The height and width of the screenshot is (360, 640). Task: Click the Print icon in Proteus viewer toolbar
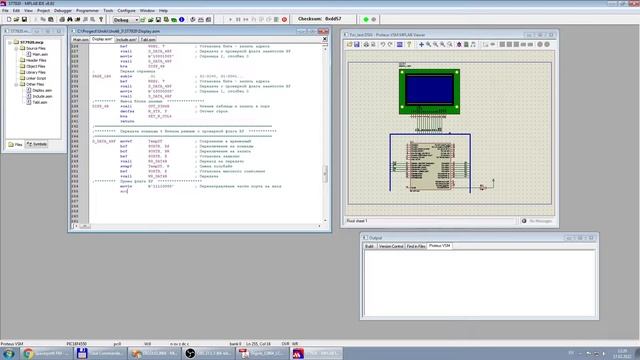click(x=366, y=44)
